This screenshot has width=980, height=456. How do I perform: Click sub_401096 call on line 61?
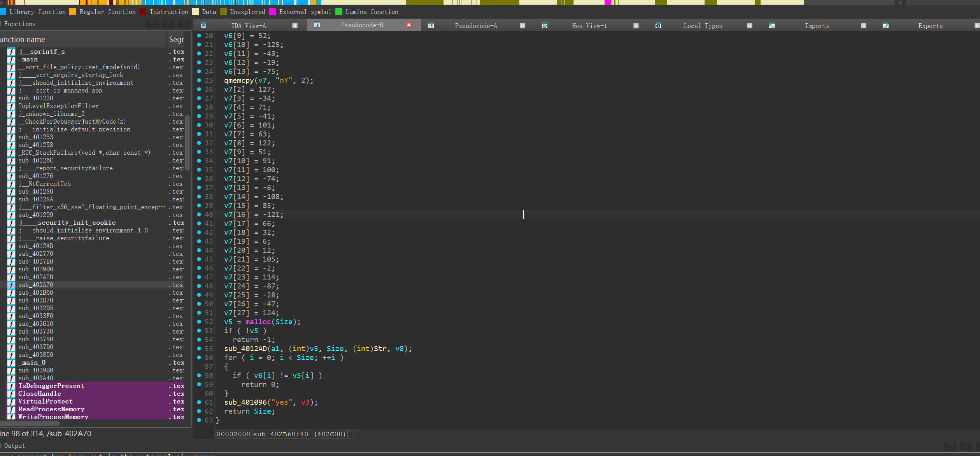(245, 402)
